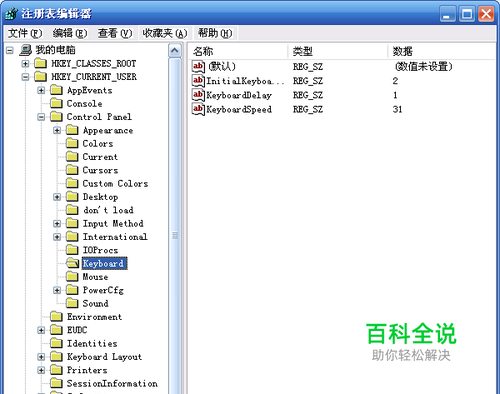Click the 我的电脑 computer icon
Image resolution: width=500 pixels, height=394 pixels.
[x=25, y=50]
